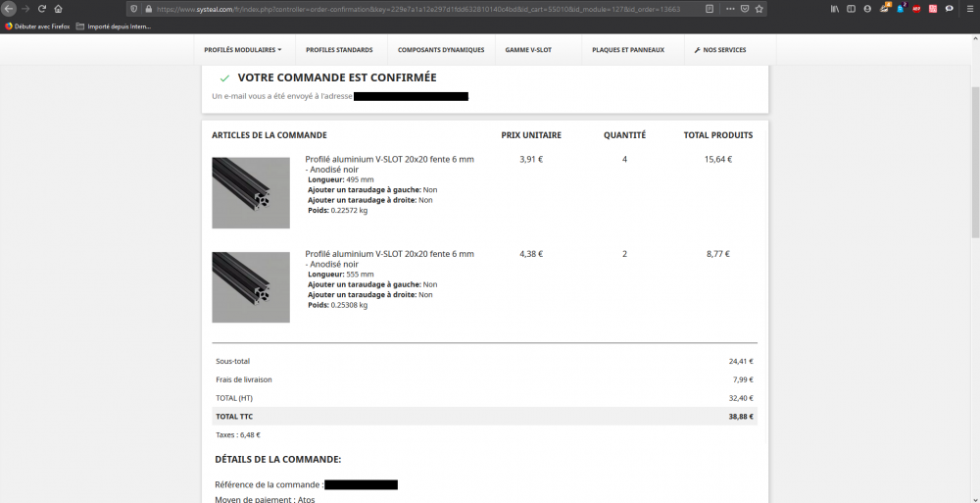Click the Adblock Plus extension icon
Viewport: 980px width, 503px height.
pos(916,9)
